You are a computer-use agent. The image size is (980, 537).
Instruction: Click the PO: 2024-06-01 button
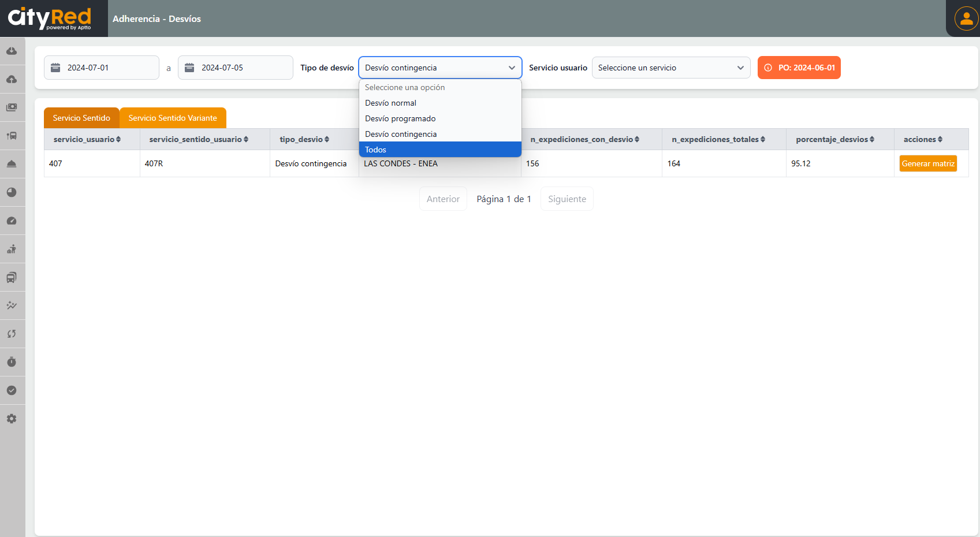[x=799, y=68]
